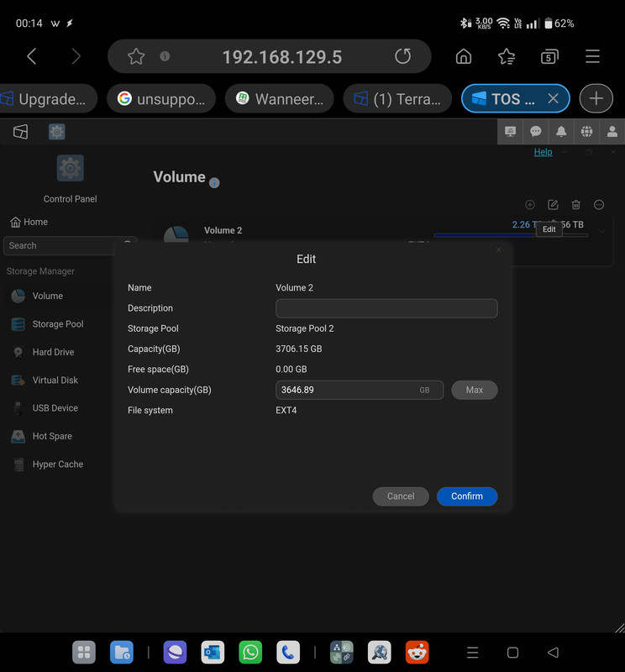Viewport: 625px width, 672px height.
Task: Tap Android home square button
Action: [x=512, y=653]
